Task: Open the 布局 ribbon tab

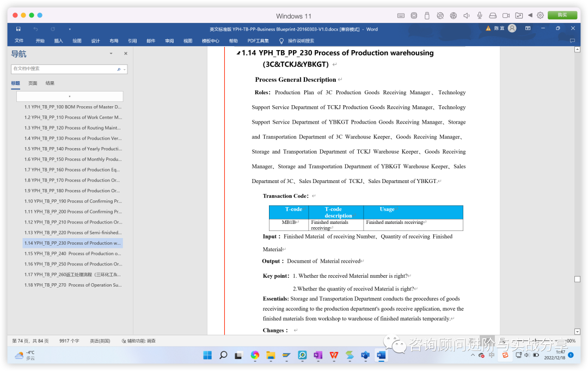Action: tap(114, 40)
